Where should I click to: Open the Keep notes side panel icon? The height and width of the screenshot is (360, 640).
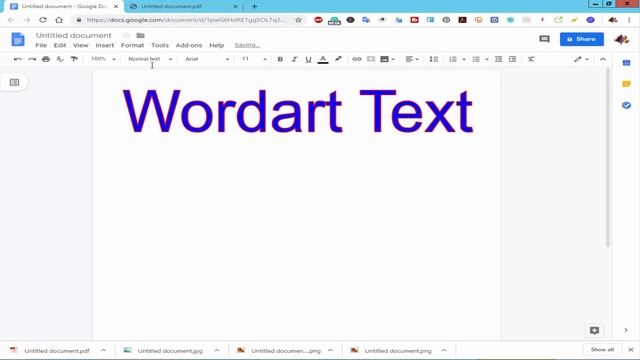tap(627, 84)
